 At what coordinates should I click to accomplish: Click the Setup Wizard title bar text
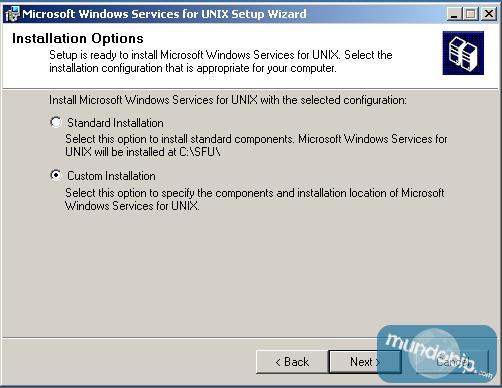click(x=164, y=14)
